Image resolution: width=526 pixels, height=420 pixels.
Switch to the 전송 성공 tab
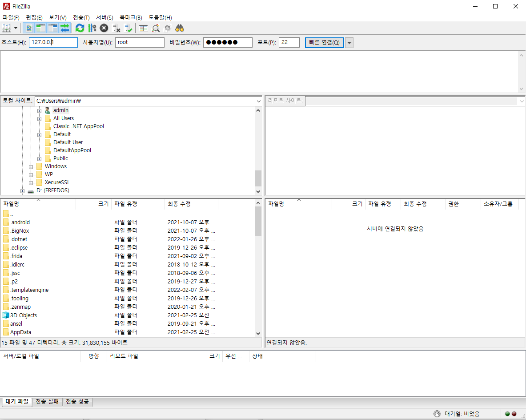77,401
